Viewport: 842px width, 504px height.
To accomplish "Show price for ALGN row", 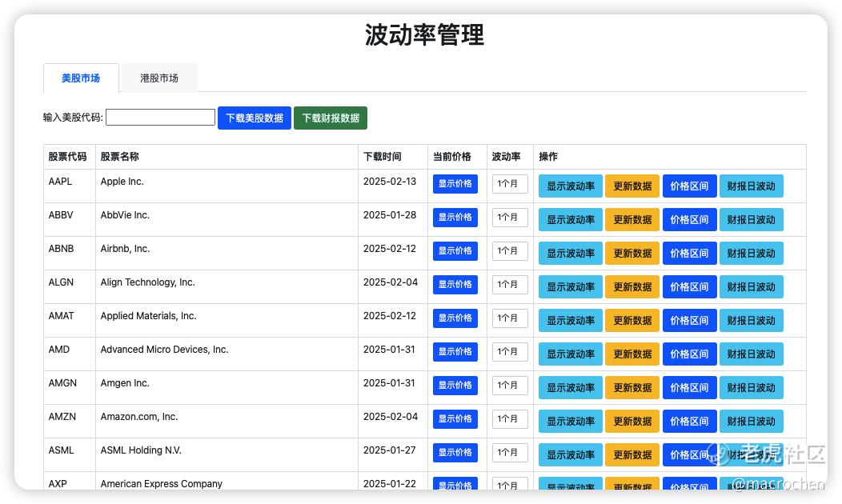I will (x=455, y=285).
